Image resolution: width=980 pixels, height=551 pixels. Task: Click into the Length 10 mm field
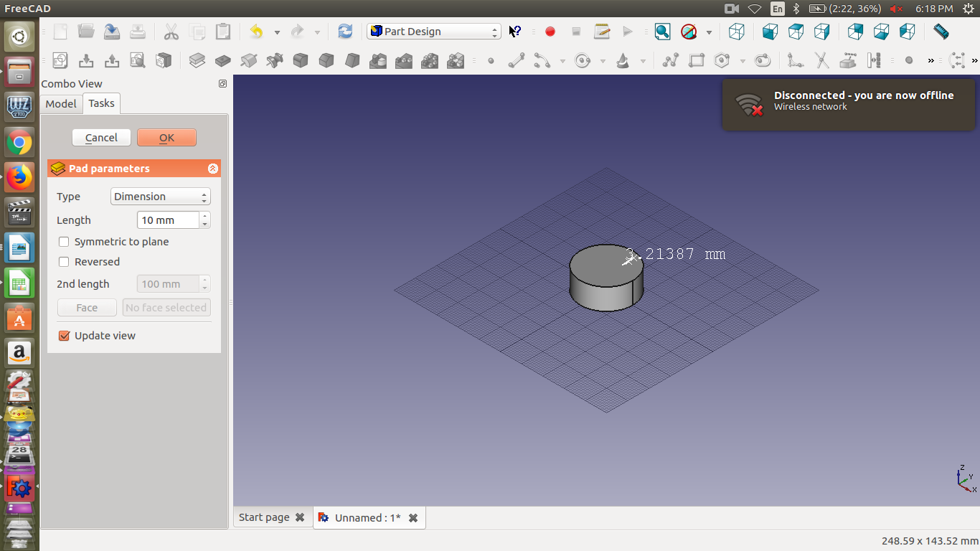pyautogui.click(x=168, y=220)
